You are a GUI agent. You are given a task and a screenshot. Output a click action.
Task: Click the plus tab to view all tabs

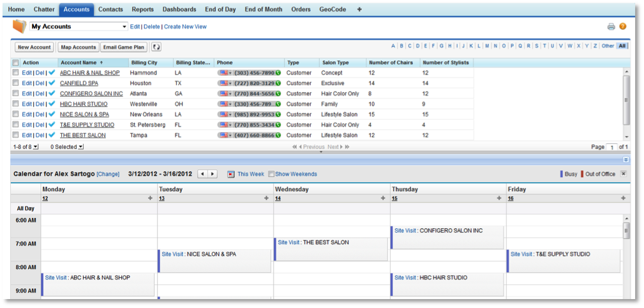pyautogui.click(x=359, y=10)
